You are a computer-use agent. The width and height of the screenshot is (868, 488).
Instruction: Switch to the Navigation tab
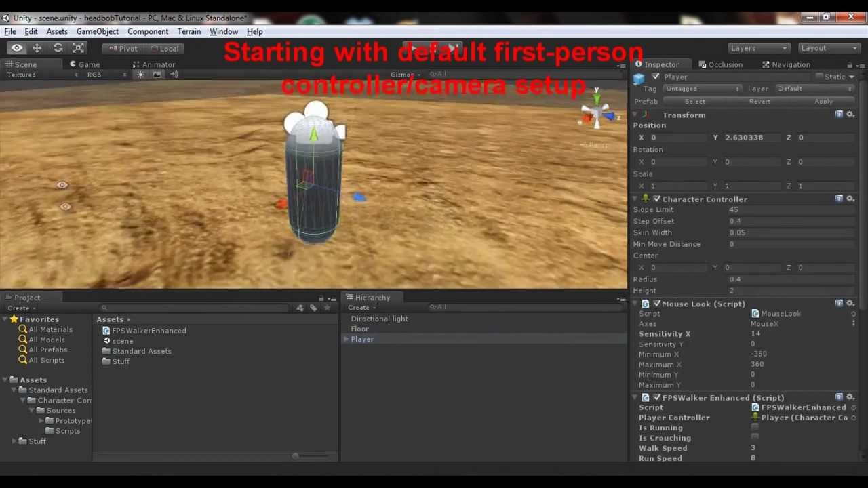tap(785, 64)
